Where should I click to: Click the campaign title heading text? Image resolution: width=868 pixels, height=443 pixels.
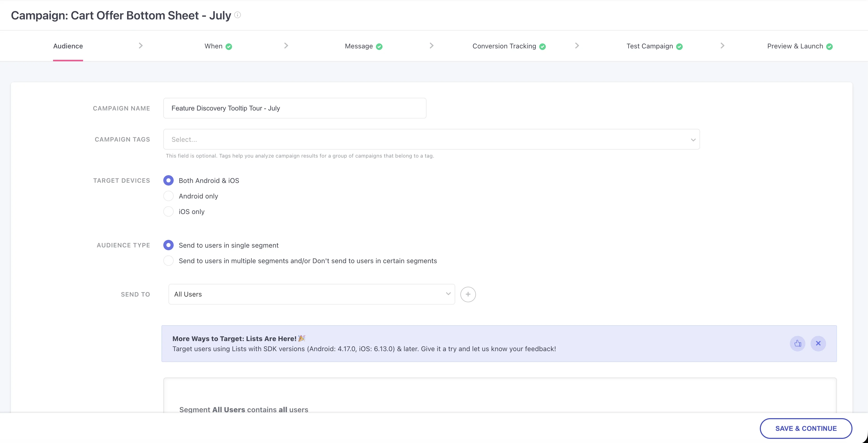(121, 16)
